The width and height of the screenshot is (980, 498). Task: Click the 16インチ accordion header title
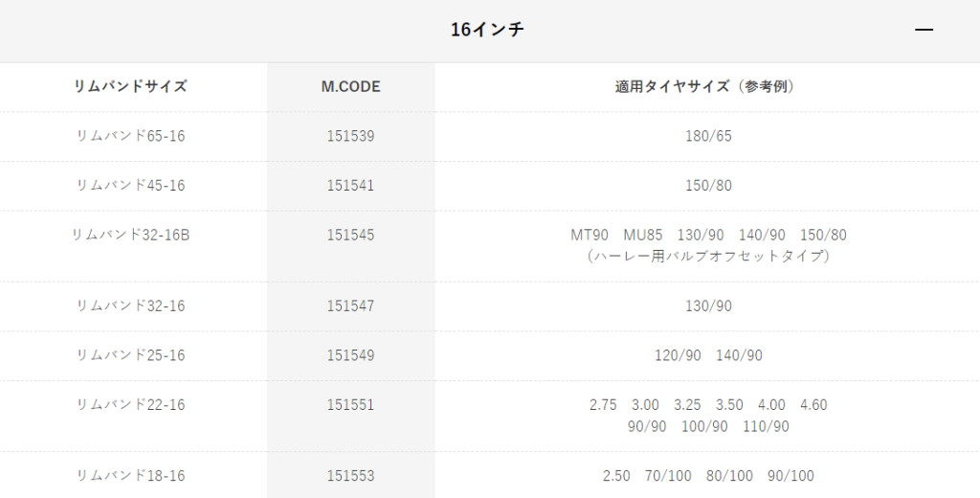pyautogui.click(x=487, y=30)
